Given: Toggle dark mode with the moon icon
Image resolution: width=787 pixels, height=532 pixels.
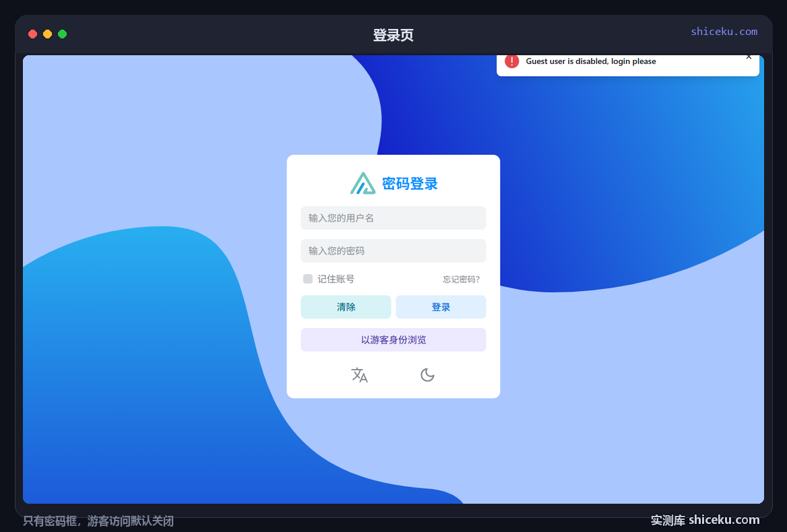Looking at the screenshot, I should click(427, 375).
